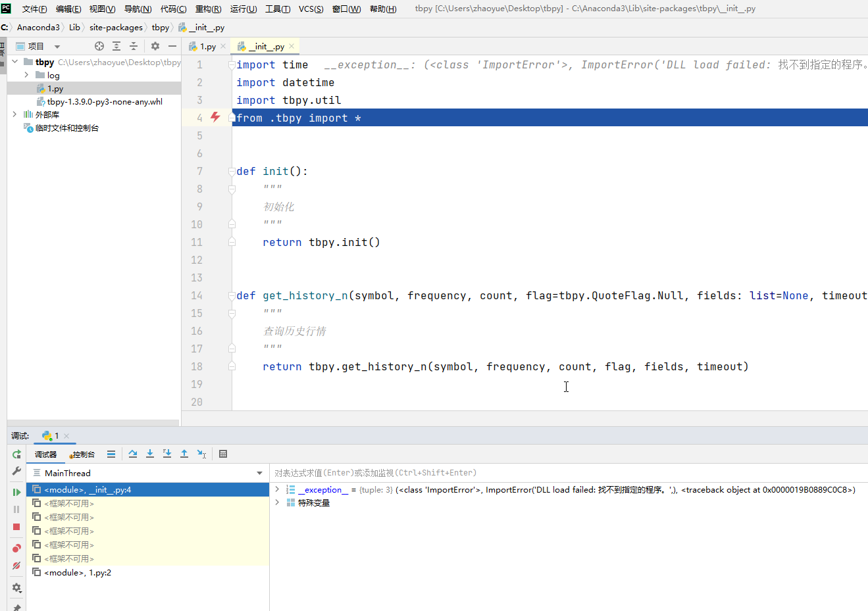Expand external libraries node 外部库
Image resolution: width=868 pixels, height=611 pixels.
tap(15, 114)
